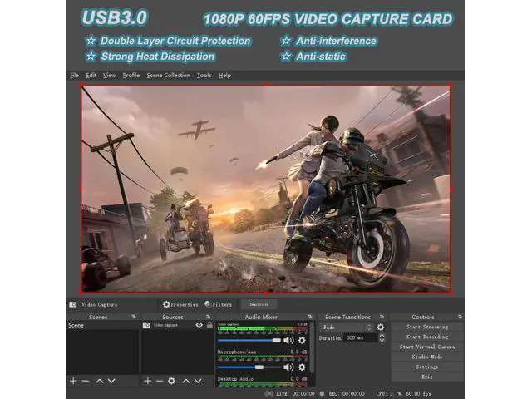Open transition properties gear icon
Image resolution: width=532 pixels, height=399 pixels.
click(381, 327)
